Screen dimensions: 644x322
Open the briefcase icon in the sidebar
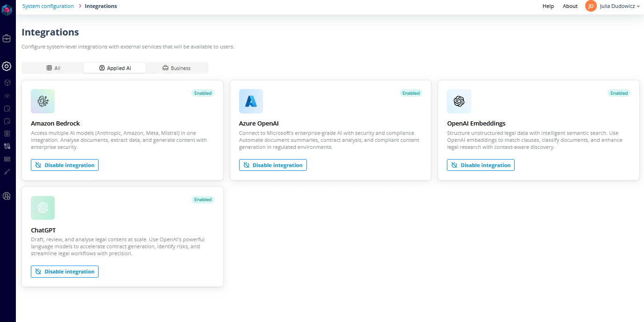tap(7, 38)
